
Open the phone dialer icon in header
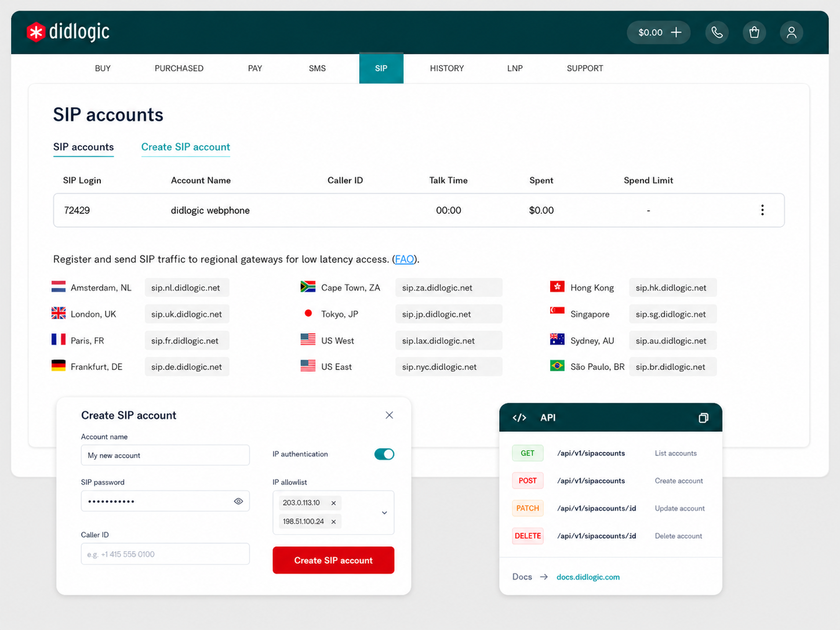[x=717, y=32]
